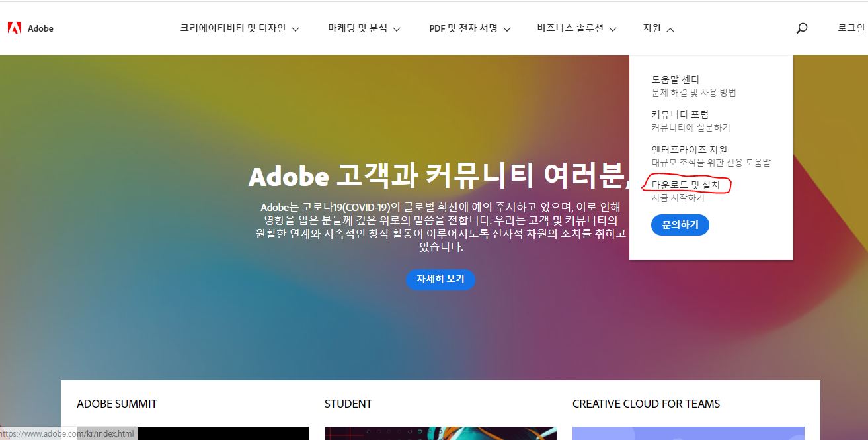Expand 마케팅 및 분석 menu

[364, 28]
